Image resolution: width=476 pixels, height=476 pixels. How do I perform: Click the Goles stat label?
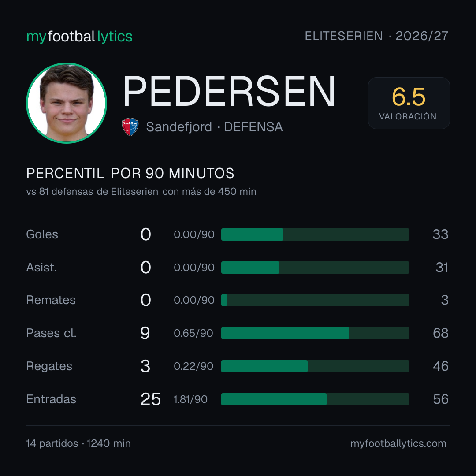coord(42,234)
